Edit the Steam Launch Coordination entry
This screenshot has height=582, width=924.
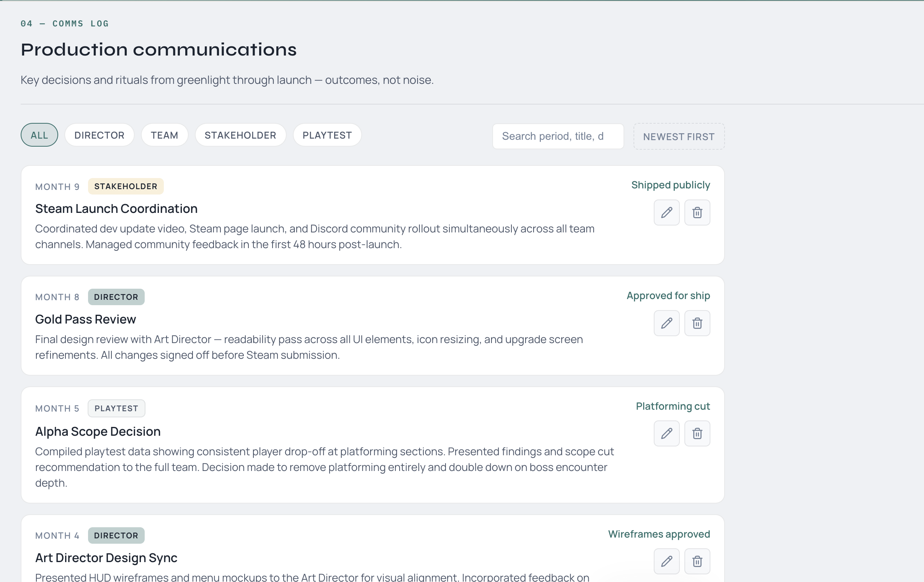point(666,212)
